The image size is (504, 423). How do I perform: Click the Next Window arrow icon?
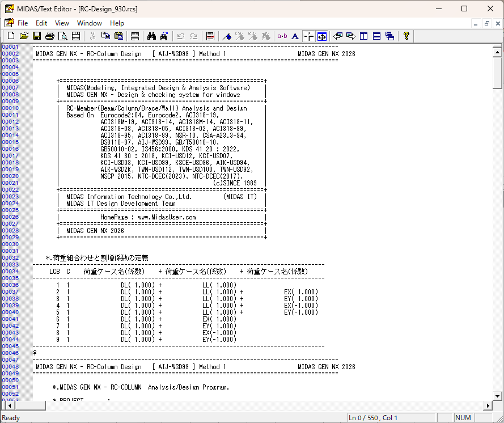[351, 36]
